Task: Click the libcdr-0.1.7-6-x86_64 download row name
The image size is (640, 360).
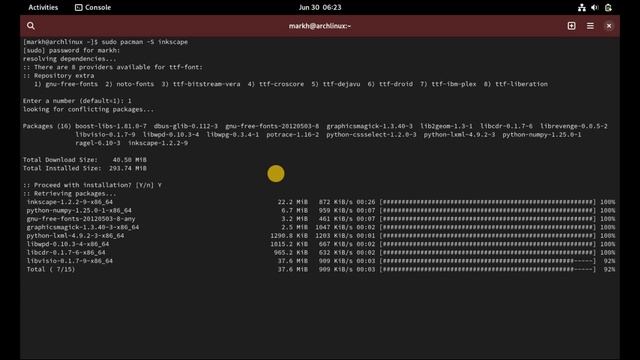Action: click(66, 252)
